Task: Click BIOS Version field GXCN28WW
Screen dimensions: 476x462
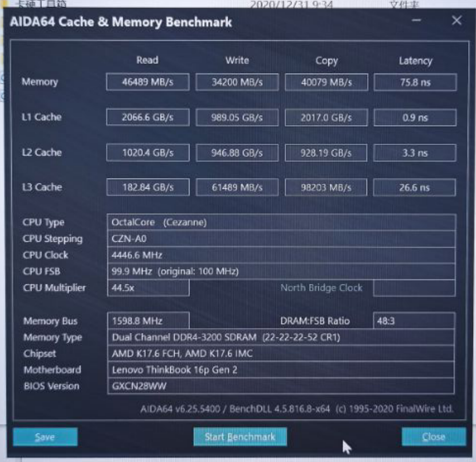Action: 281,386
